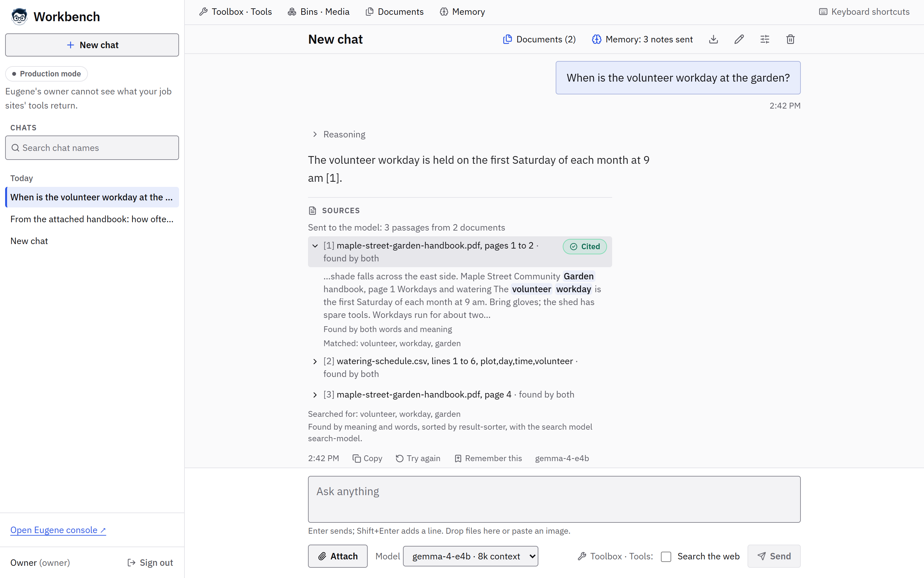Click 'Toolbox · Tools:' label near Send
This screenshot has width=924, height=578.
(x=615, y=556)
